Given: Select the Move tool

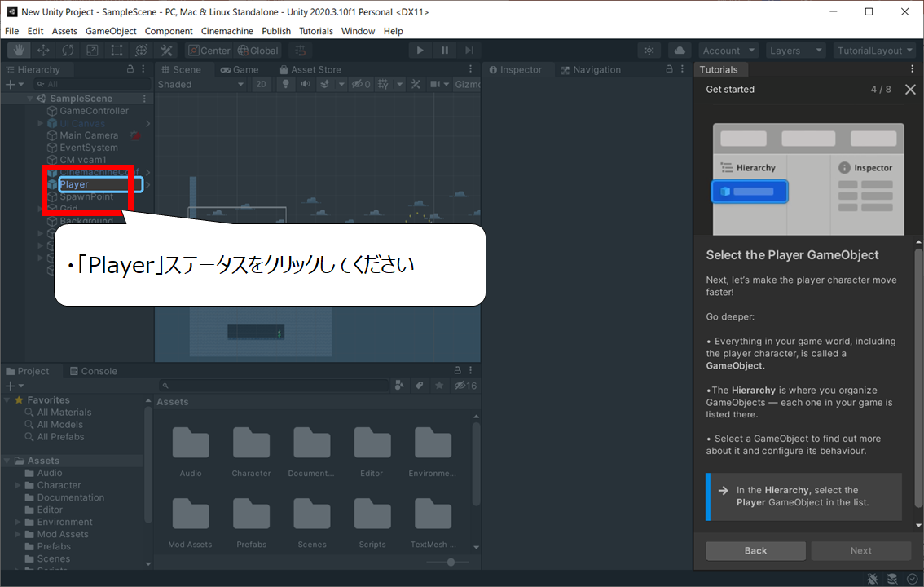Looking at the screenshot, I should (44, 51).
